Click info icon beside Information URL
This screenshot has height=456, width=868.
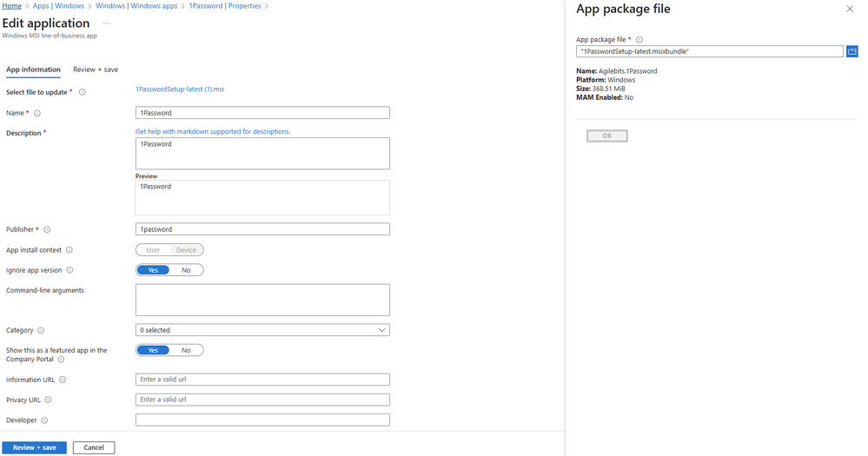pos(63,380)
